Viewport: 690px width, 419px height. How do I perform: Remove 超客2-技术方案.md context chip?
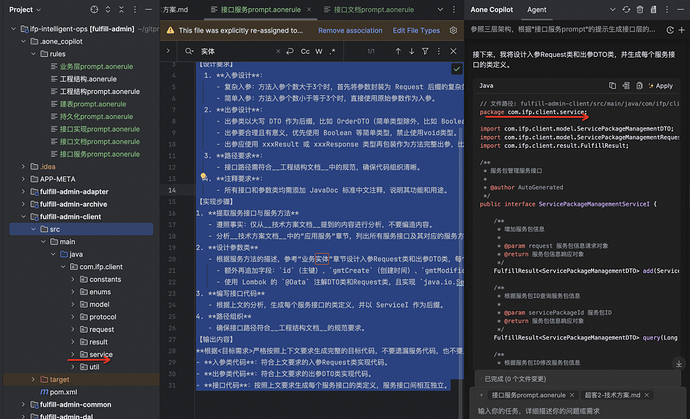coord(646,395)
